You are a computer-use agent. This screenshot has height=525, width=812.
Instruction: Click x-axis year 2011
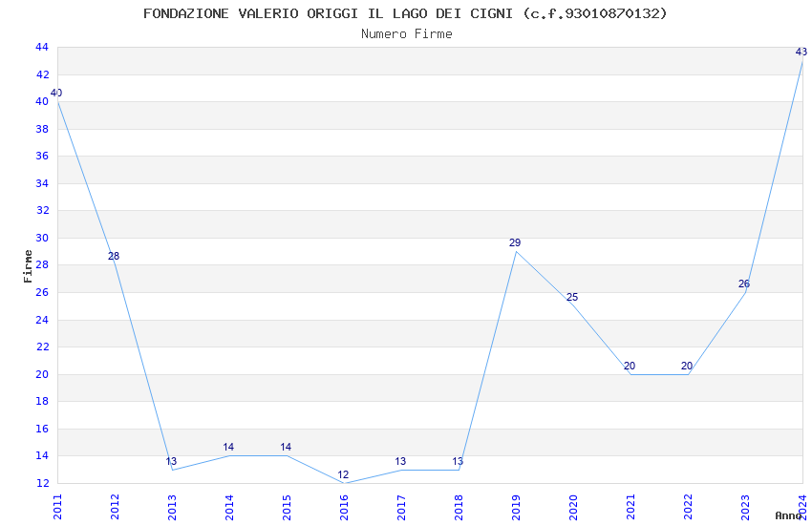pyautogui.click(x=57, y=507)
